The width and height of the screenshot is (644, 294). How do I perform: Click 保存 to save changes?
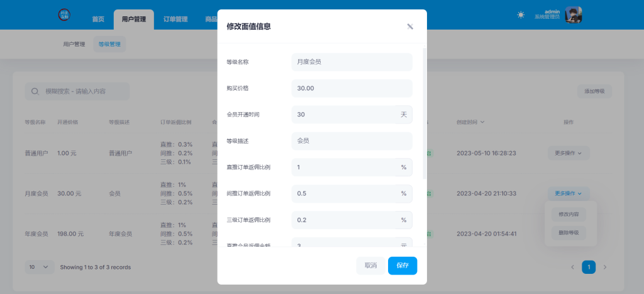coord(402,266)
